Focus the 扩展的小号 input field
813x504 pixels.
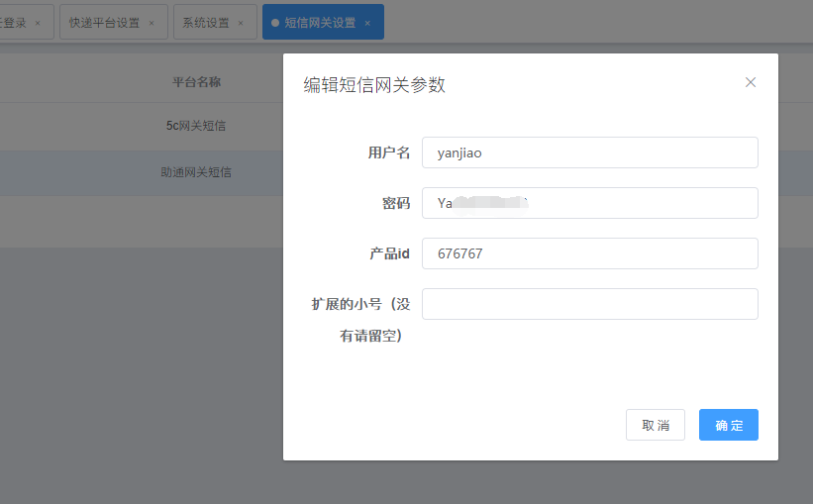[590, 304]
